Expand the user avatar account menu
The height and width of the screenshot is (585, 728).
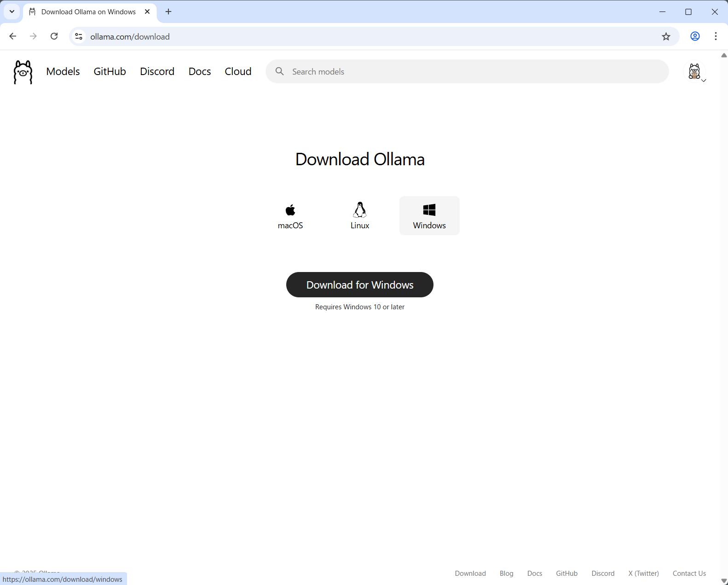click(695, 72)
